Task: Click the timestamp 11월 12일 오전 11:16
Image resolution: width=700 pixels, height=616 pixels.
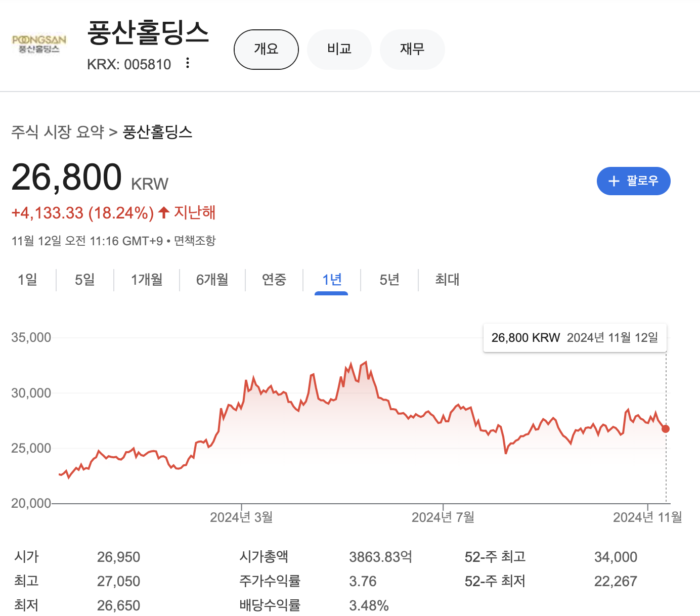Action: point(87,241)
